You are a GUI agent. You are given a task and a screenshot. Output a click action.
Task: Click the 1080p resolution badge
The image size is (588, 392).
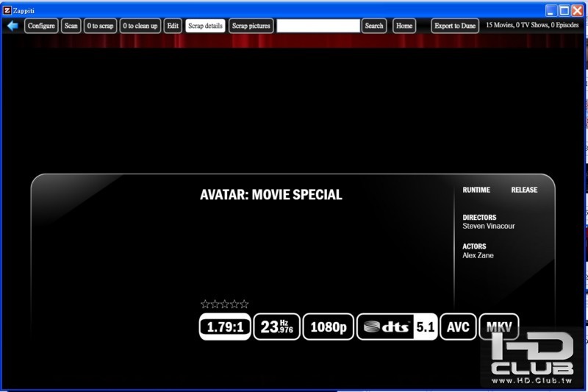point(328,327)
